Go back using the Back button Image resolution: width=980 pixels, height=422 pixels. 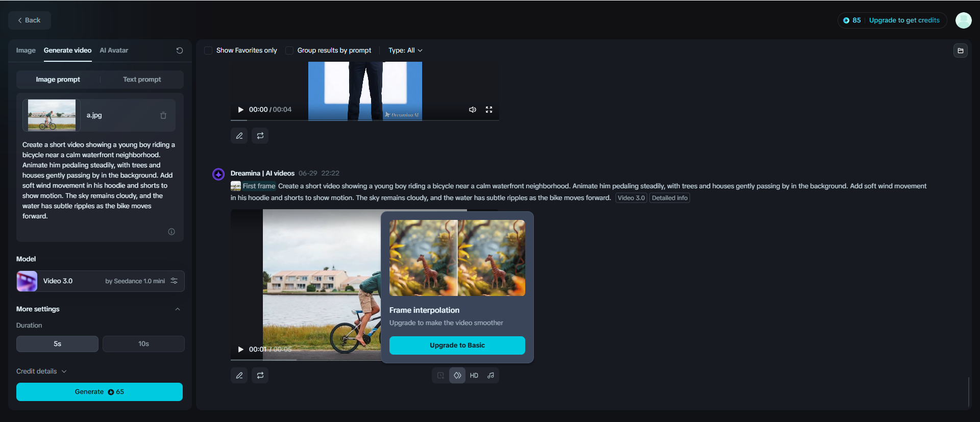pyautogui.click(x=30, y=20)
